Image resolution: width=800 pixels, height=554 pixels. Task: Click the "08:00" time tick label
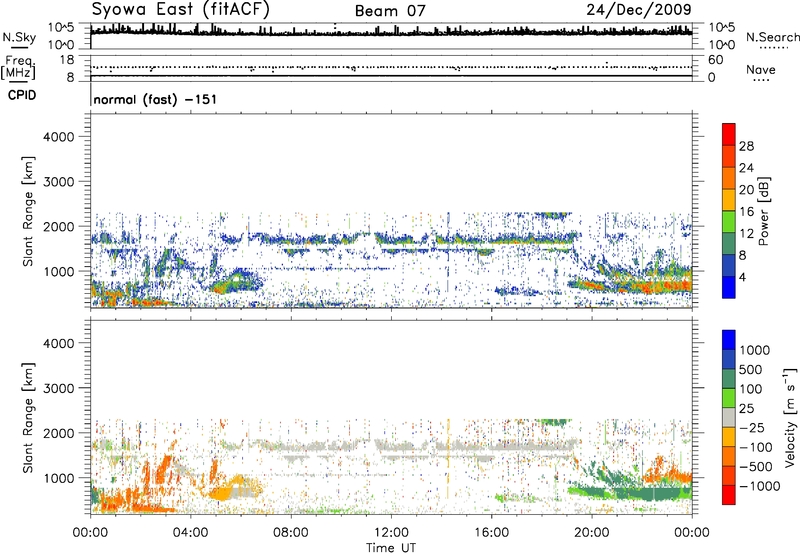tap(291, 533)
